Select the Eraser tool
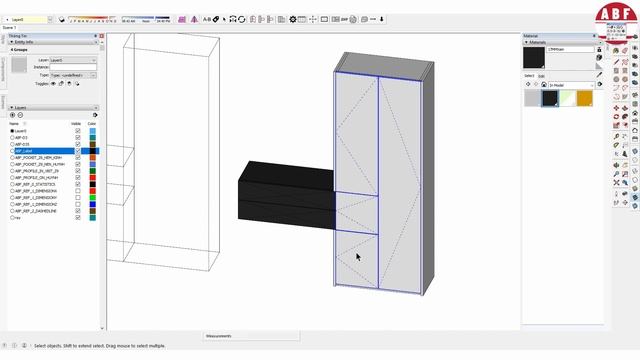This screenshot has width=640, height=360. [x=625, y=51]
